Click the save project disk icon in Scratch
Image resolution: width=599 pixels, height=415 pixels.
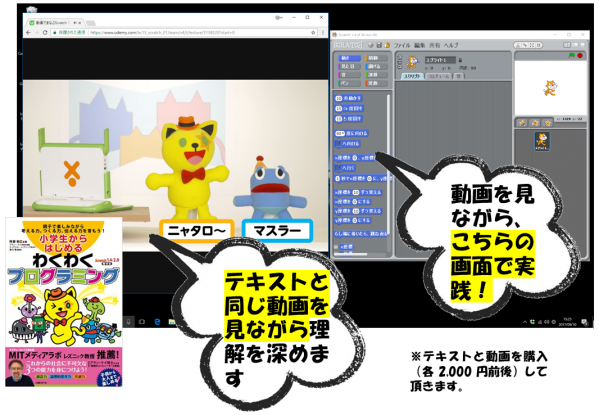[379, 45]
